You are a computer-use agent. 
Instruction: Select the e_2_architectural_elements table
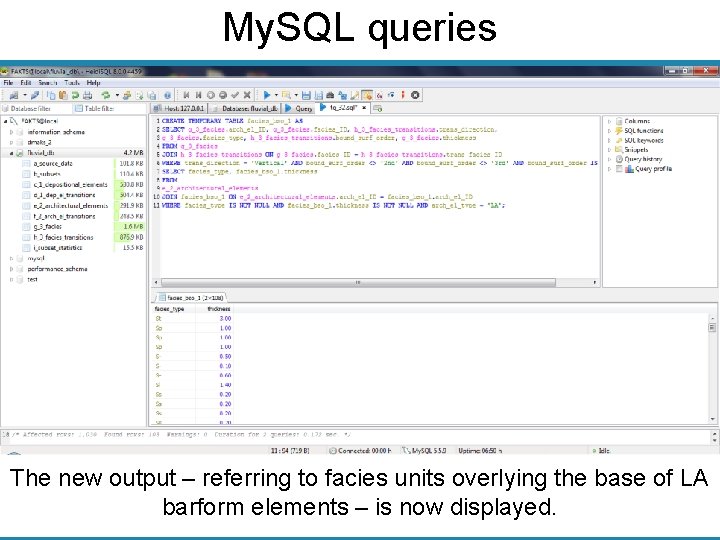(71, 206)
